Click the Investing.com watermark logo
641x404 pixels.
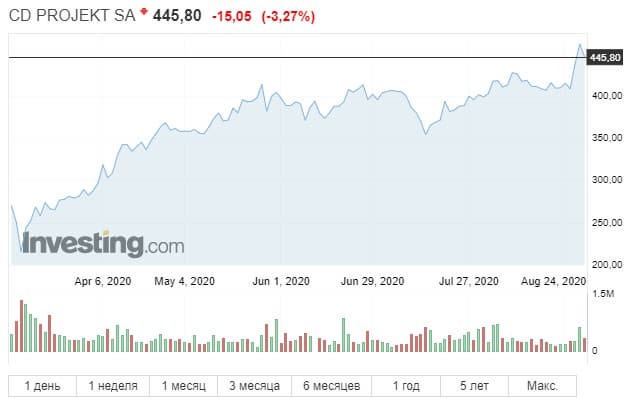[89, 243]
